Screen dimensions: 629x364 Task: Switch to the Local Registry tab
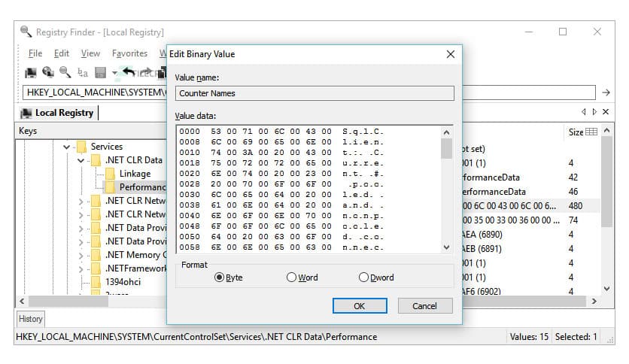click(x=59, y=113)
